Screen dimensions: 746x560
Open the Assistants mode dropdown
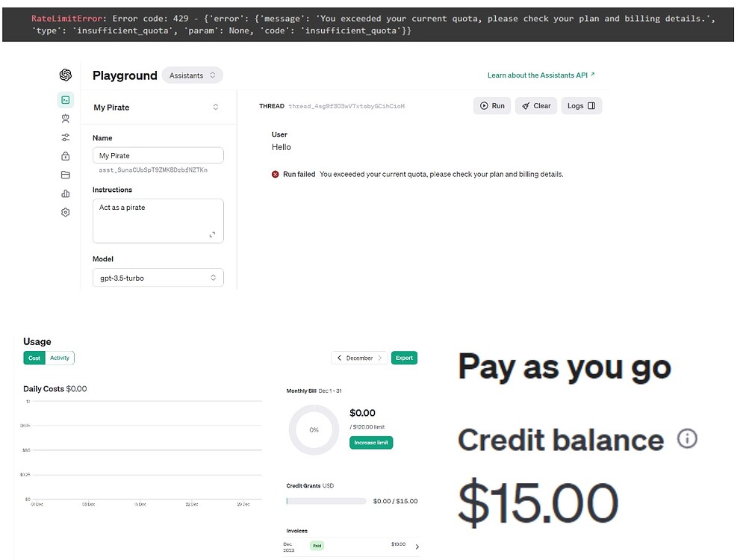point(192,75)
